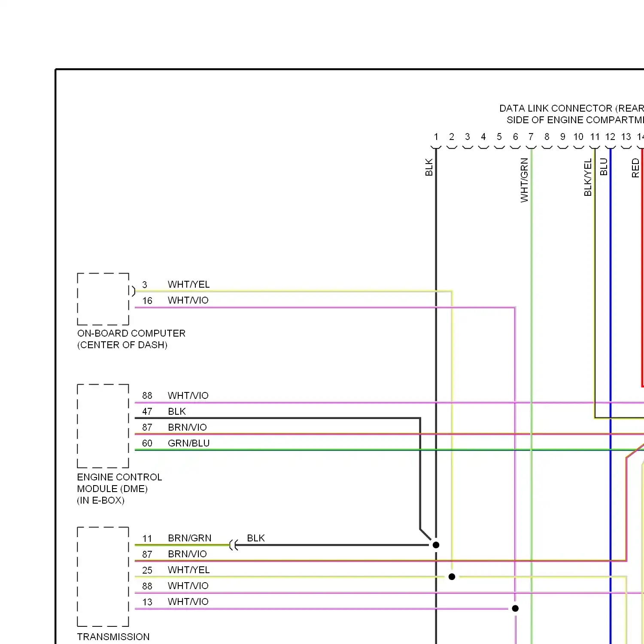Click the TRANSMISSION caption

[x=113, y=637]
